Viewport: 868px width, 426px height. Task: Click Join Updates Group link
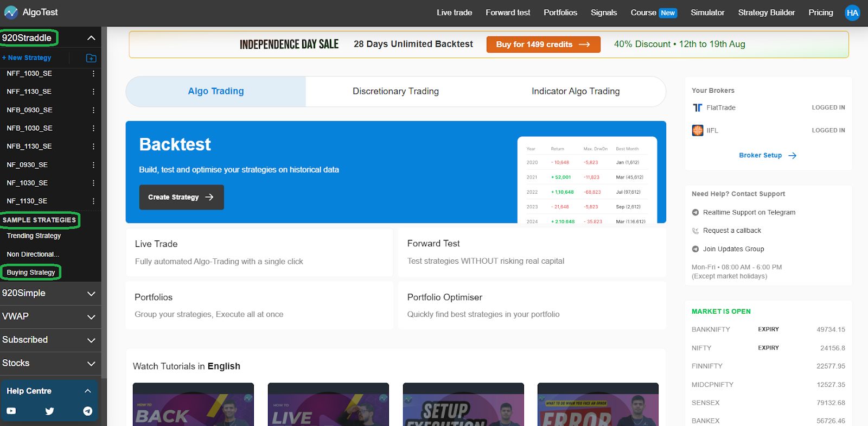coord(733,249)
